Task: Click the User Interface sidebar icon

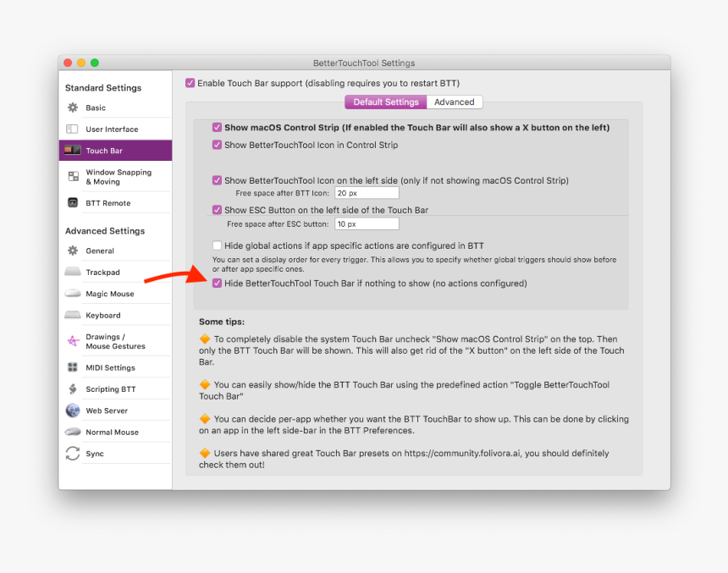Action: point(73,129)
